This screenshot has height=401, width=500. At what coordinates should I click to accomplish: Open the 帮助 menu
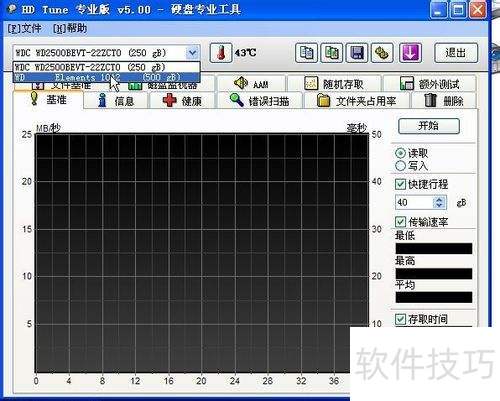pyautogui.click(x=70, y=28)
